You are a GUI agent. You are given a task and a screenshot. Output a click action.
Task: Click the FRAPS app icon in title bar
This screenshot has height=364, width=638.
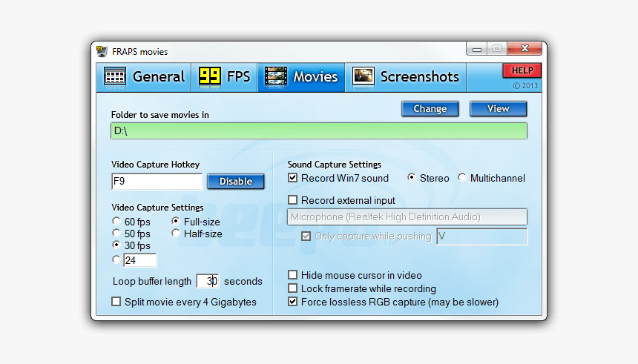[102, 51]
